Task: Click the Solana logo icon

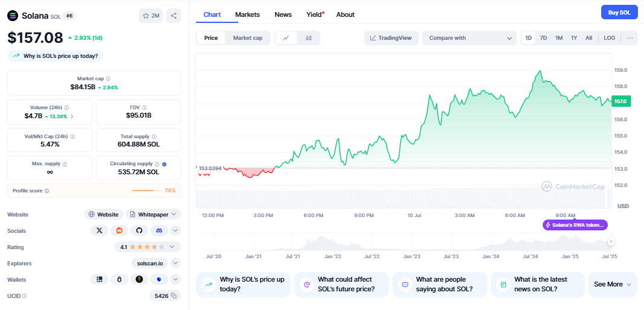Action: point(13,16)
